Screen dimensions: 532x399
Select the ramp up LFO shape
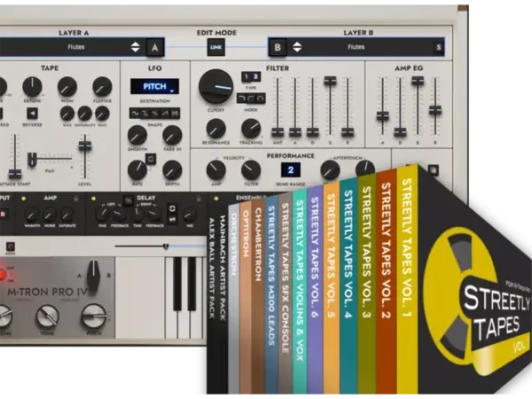coord(165,113)
